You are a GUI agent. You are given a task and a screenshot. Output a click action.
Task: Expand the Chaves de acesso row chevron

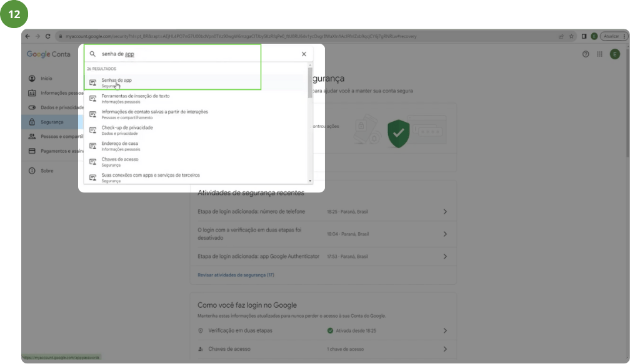tap(445, 349)
